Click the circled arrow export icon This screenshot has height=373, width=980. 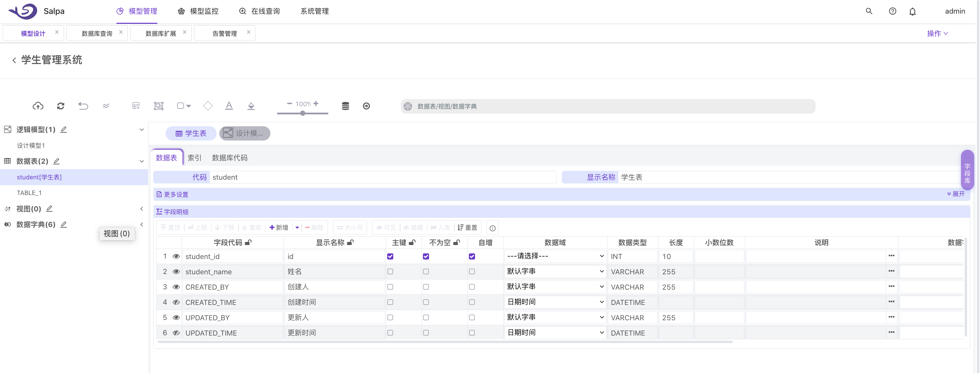click(366, 106)
